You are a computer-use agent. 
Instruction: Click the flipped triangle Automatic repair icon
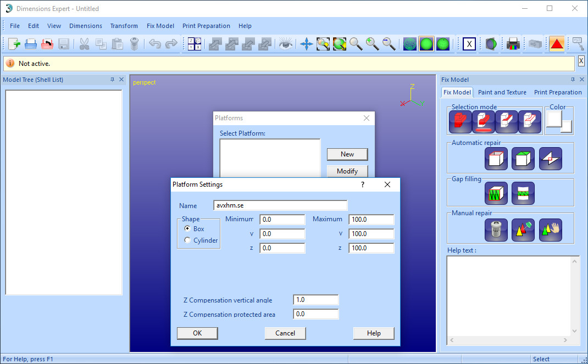pyautogui.click(x=550, y=159)
